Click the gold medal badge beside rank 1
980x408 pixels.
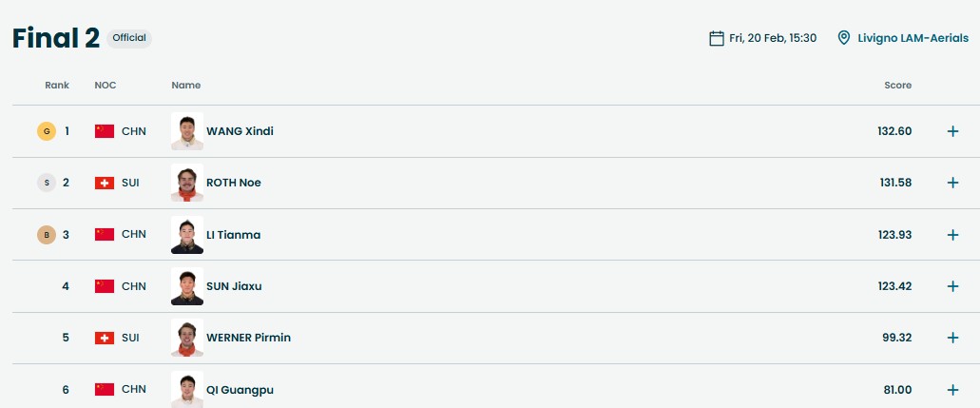[x=47, y=131]
